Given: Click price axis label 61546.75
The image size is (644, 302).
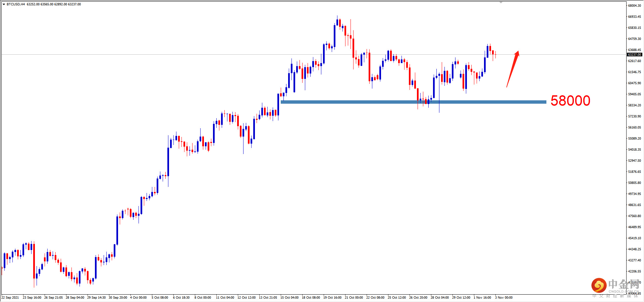Looking at the screenshot, I should 635,72.
